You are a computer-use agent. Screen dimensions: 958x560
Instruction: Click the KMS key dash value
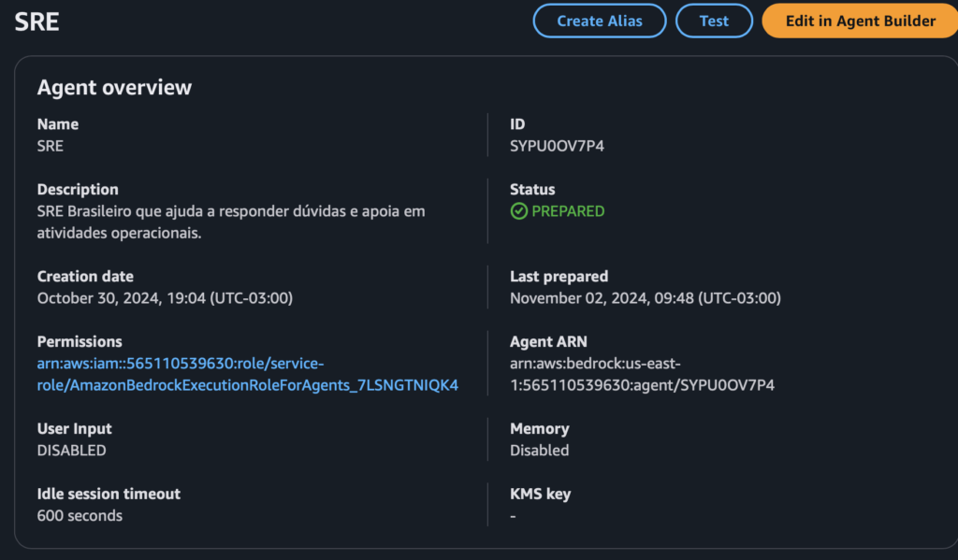click(x=514, y=517)
